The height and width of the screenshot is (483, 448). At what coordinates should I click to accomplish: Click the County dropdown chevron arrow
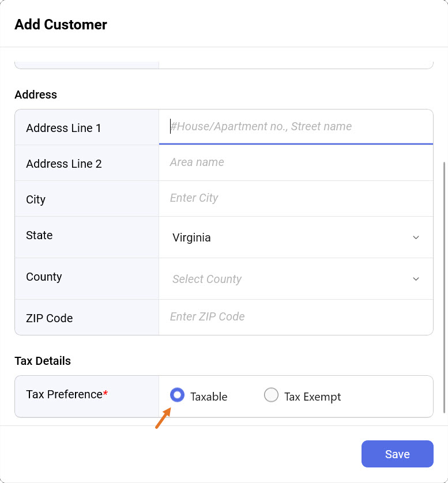point(416,279)
